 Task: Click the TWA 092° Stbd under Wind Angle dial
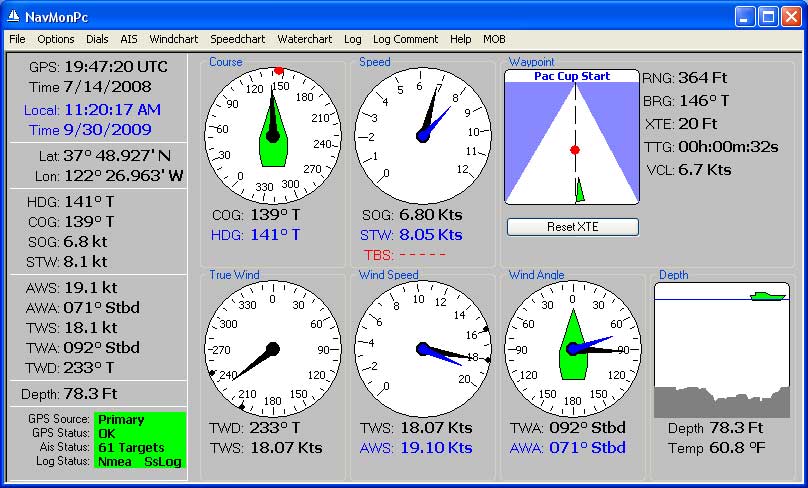pyautogui.click(x=568, y=428)
